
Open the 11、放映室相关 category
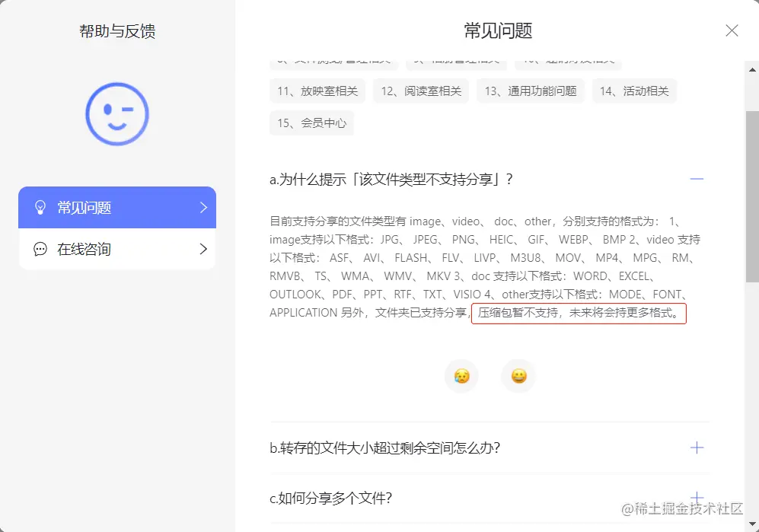click(317, 91)
